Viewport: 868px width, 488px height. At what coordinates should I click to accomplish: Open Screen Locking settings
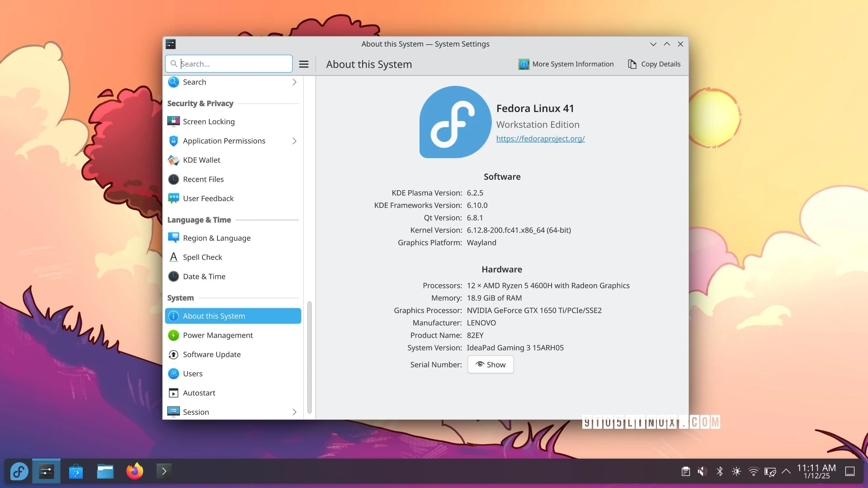tap(208, 122)
